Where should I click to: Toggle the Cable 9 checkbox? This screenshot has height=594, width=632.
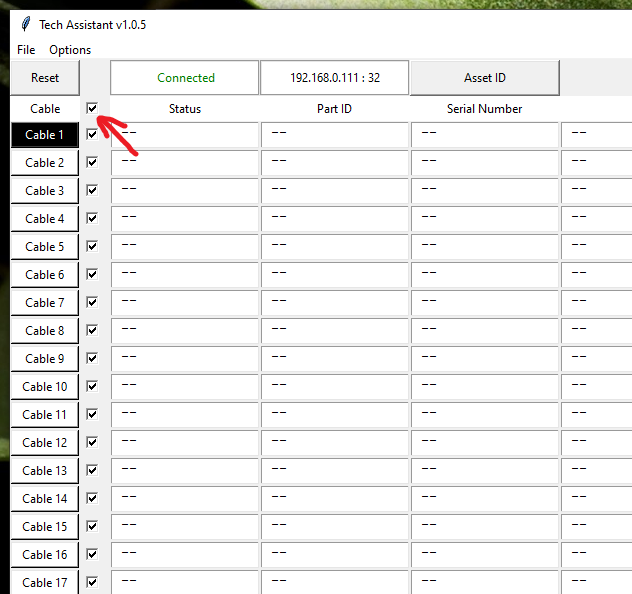tap(93, 359)
